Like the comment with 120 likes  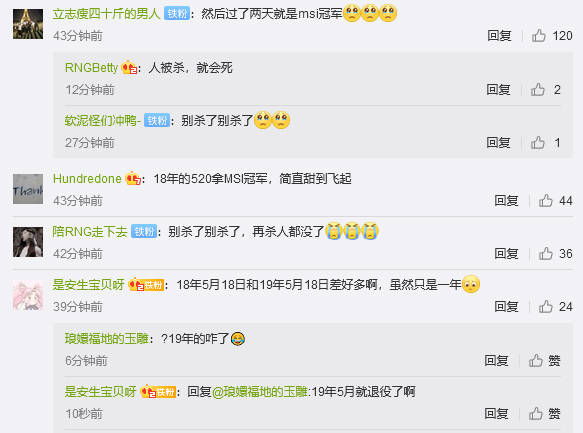point(539,36)
